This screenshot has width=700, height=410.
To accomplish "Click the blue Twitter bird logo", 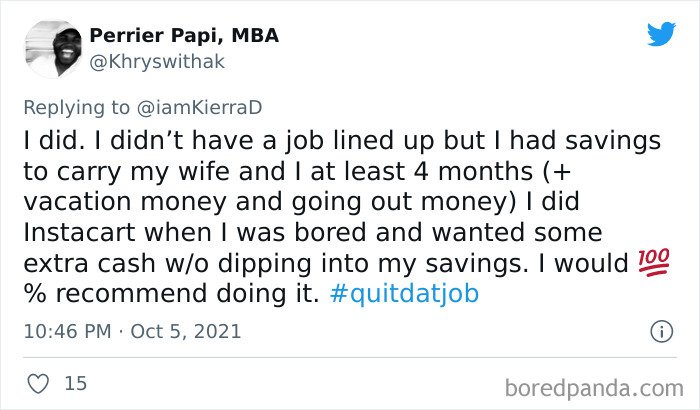I will (x=661, y=33).
